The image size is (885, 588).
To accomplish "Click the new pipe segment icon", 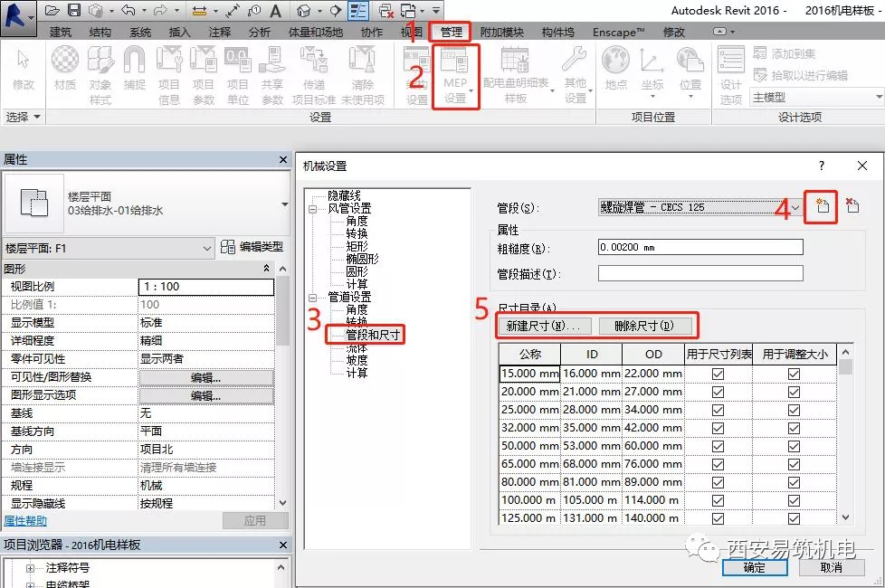I will pyautogui.click(x=822, y=205).
